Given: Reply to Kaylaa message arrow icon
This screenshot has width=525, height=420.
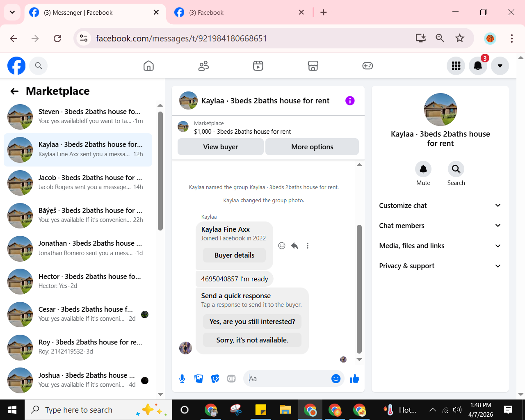Looking at the screenshot, I should (x=294, y=246).
